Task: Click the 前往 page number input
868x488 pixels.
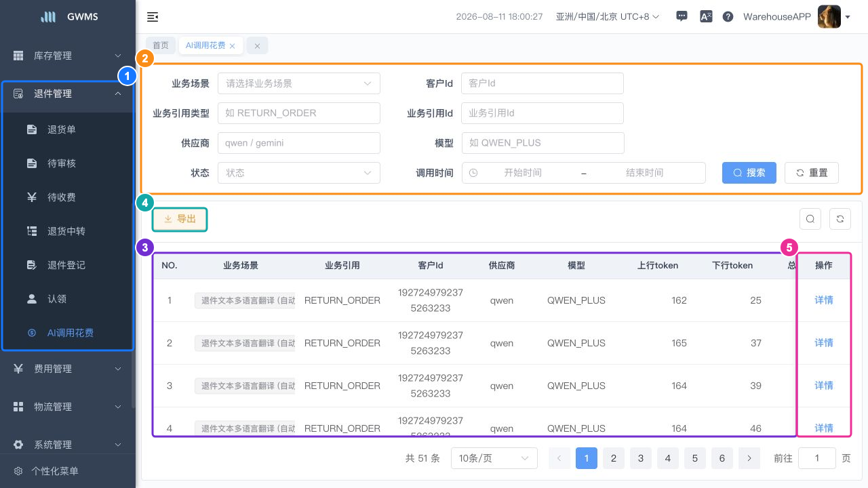Action: click(817, 458)
